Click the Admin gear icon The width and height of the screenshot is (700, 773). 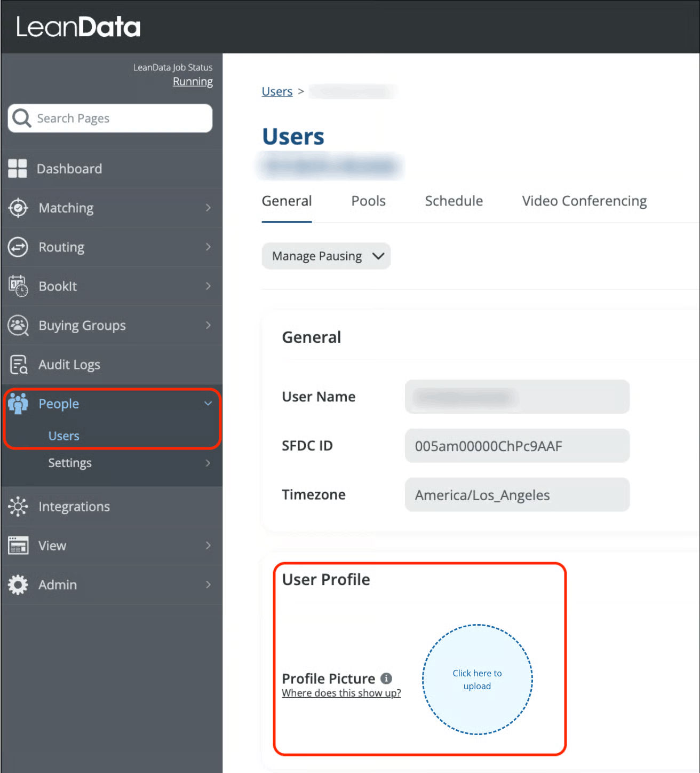click(18, 585)
